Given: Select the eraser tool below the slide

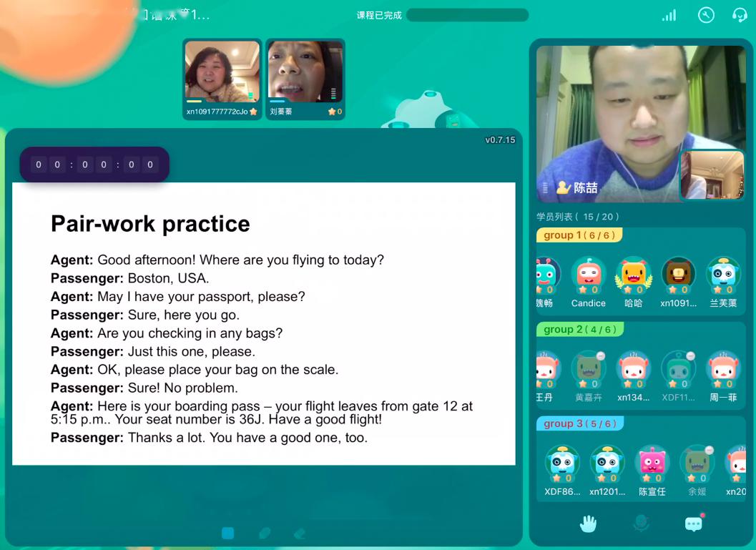Looking at the screenshot, I should (x=300, y=533).
